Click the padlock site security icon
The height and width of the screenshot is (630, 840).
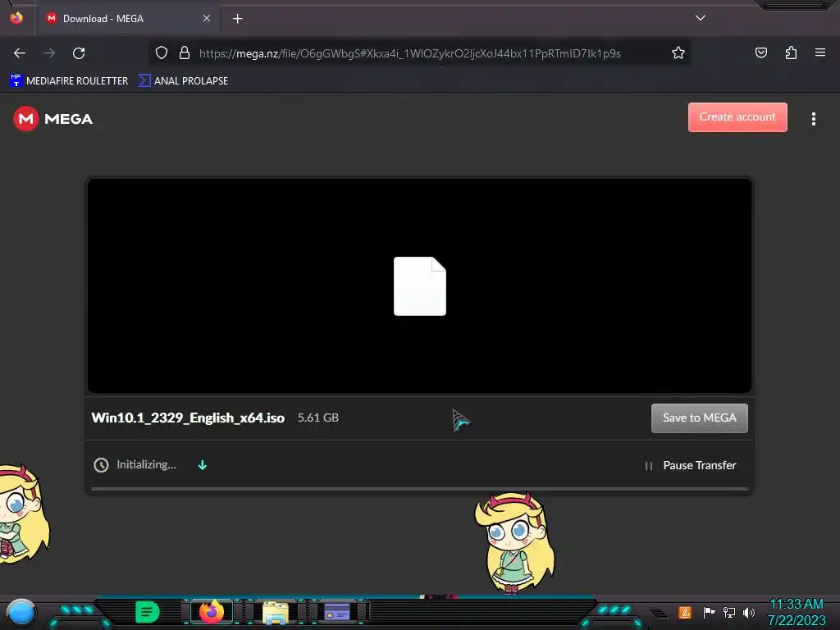pos(185,53)
